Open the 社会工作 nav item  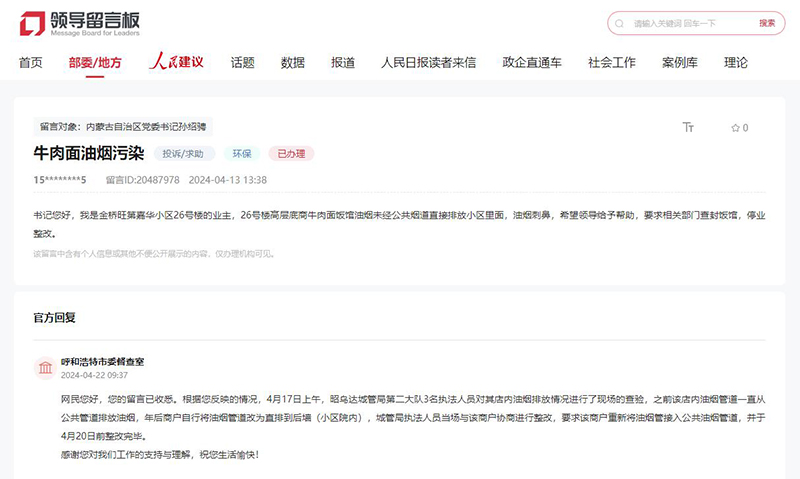click(612, 62)
